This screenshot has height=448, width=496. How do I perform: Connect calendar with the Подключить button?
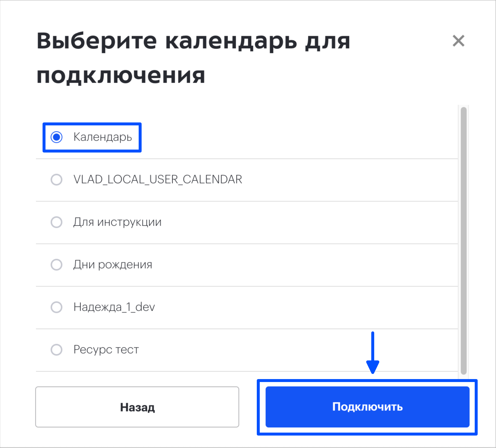(x=367, y=407)
